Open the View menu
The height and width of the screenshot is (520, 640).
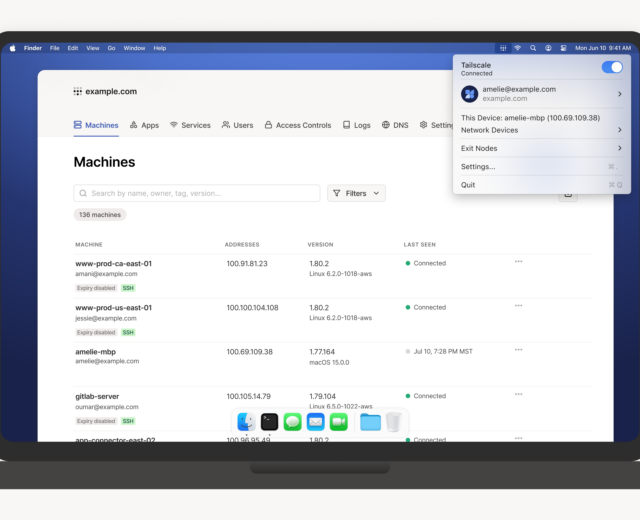93,48
